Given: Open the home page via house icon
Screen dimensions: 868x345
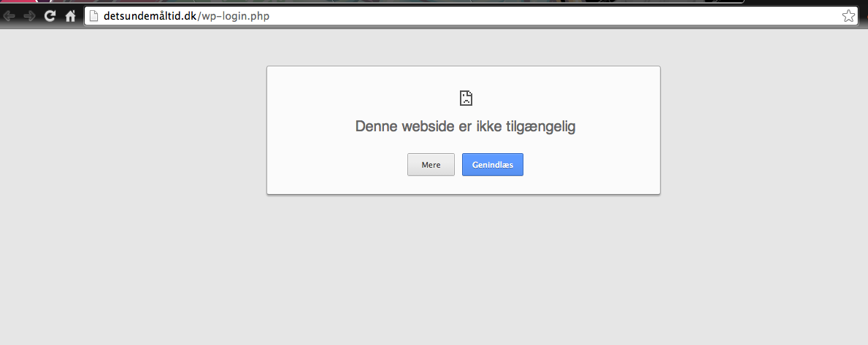Looking at the screenshot, I should (71, 16).
